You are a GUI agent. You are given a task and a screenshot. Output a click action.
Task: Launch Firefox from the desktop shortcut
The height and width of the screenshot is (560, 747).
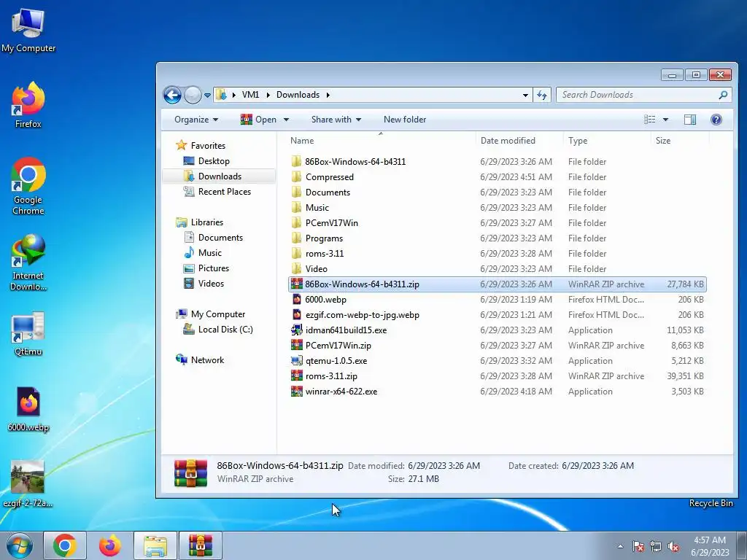click(x=28, y=105)
